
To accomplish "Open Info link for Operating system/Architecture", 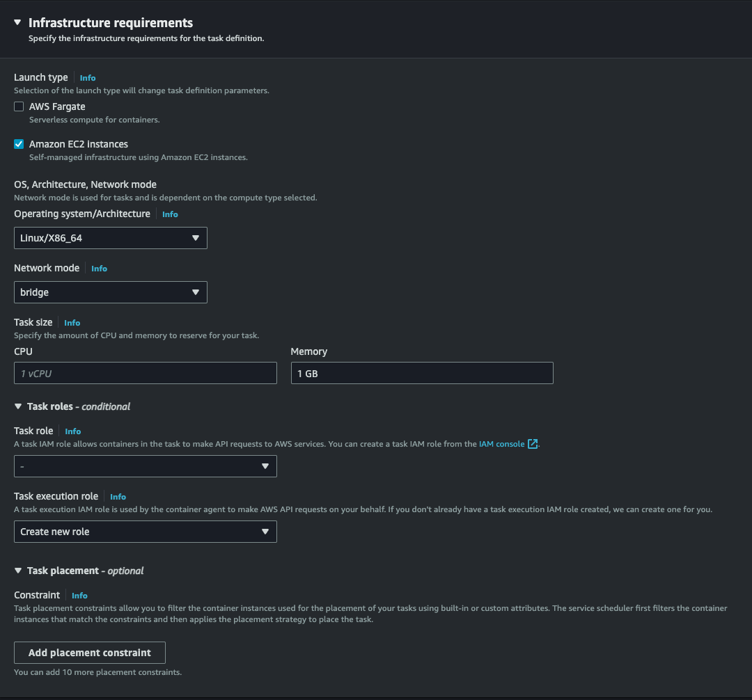I will 170,214.
